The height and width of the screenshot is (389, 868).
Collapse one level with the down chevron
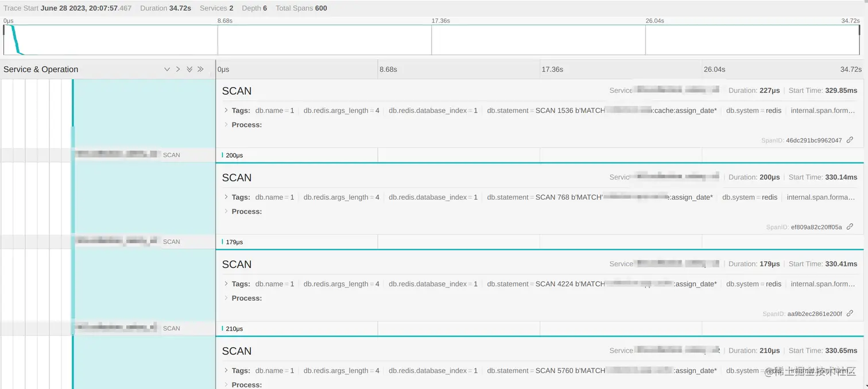coord(167,69)
